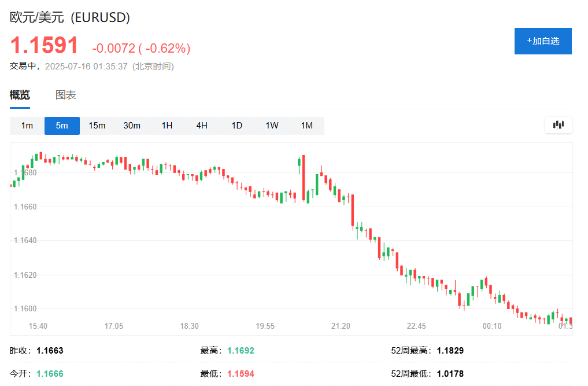
Task: Select the 1W interval
Action: [272, 126]
